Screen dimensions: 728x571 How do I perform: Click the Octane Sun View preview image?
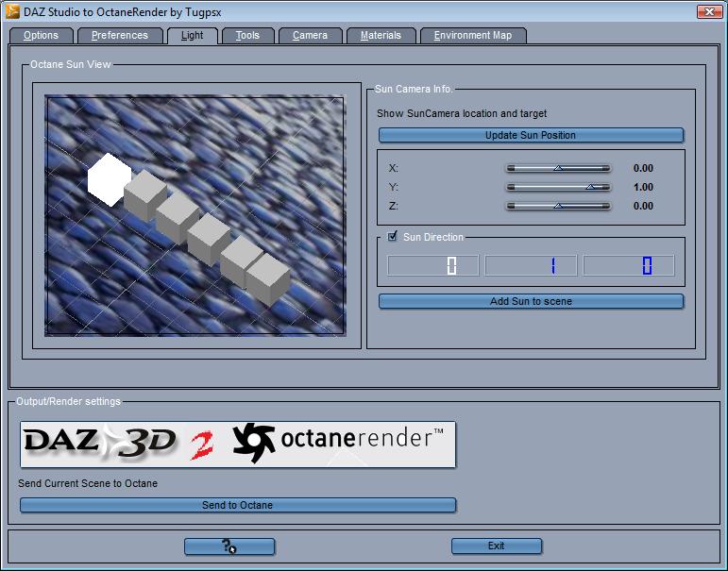pos(195,215)
